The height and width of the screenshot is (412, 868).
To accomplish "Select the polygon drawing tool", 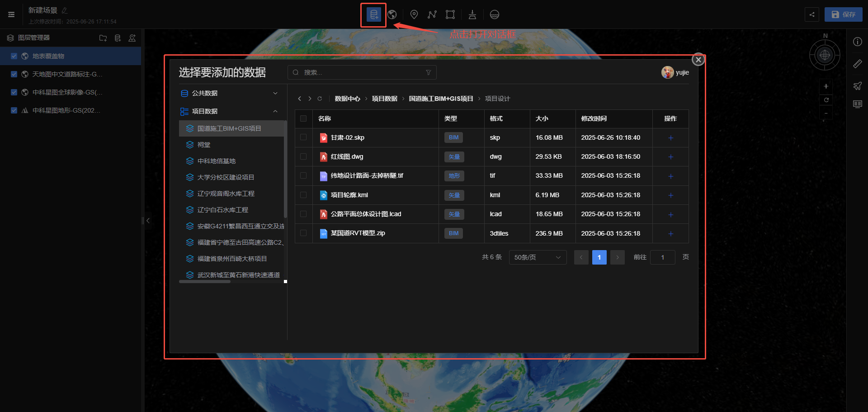I will pos(450,15).
